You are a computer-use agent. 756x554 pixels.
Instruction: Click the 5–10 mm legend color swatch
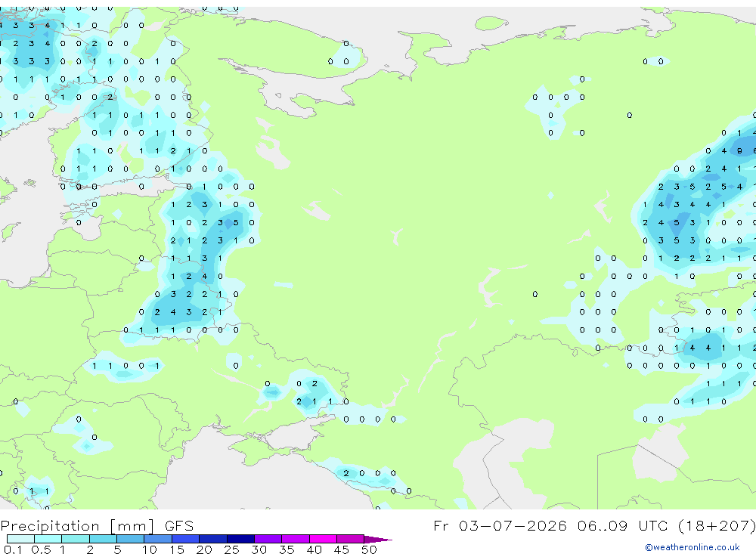[x=131, y=539]
